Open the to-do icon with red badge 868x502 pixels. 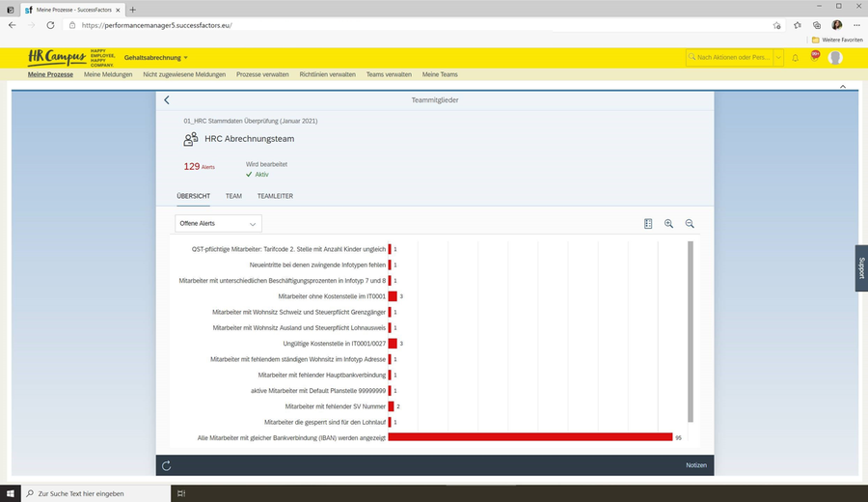click(x=815, y=57)
